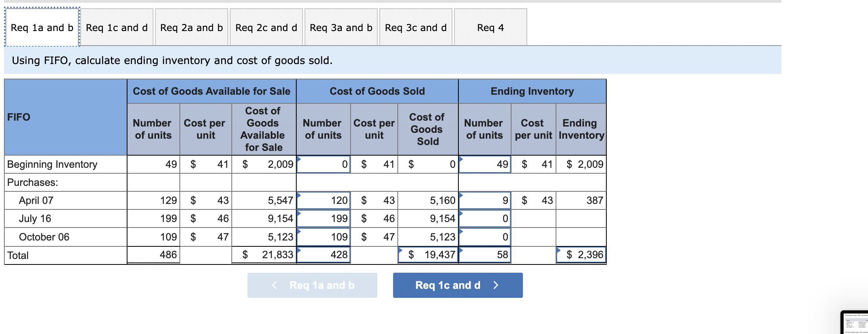Viewport: 868px width, 334px height.
Task: Click the Total row label
Action: tap(18, 255)
